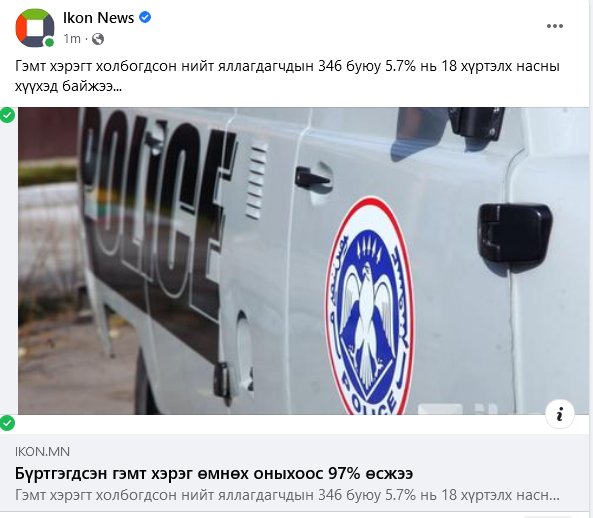Click the post caption text about 346 suspects

pyautogui.click(x=287, y=76)
